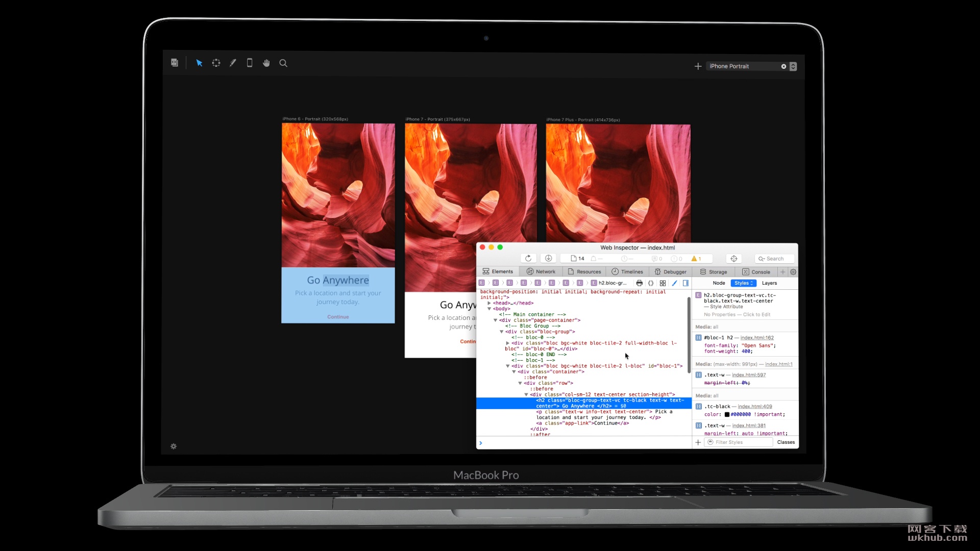980x551 pixels.
Task: Click the download web archive button
Action: pyautogui.click(x=548, y=259)
